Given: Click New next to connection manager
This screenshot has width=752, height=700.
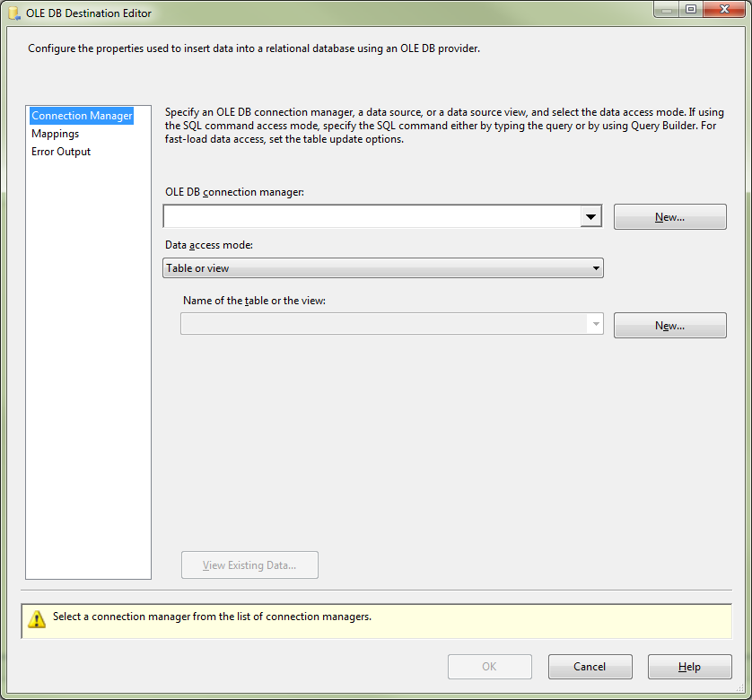Looking at the screenshot, I should pyautogui.click(x=669, y=216).
